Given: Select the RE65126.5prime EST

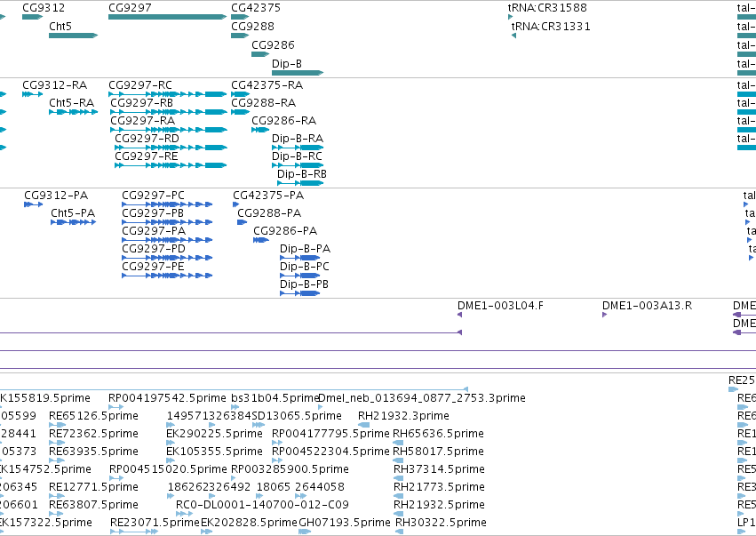Looking at the screenshot, I should click(57, 425).
